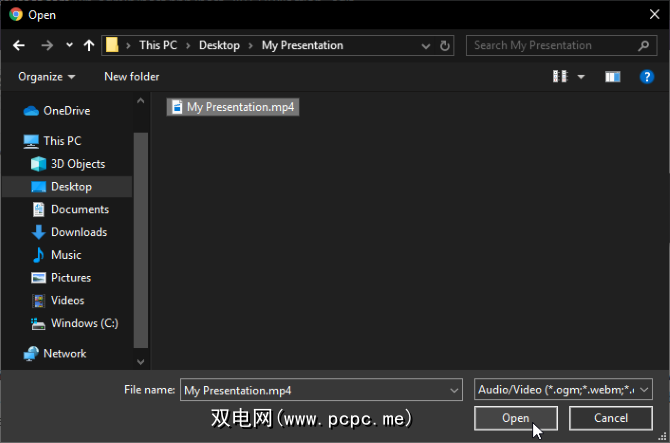This screenshot has height=443, width=670.
Task: Open Windows (C:) drive in sidebar
Action: (85, 323)
